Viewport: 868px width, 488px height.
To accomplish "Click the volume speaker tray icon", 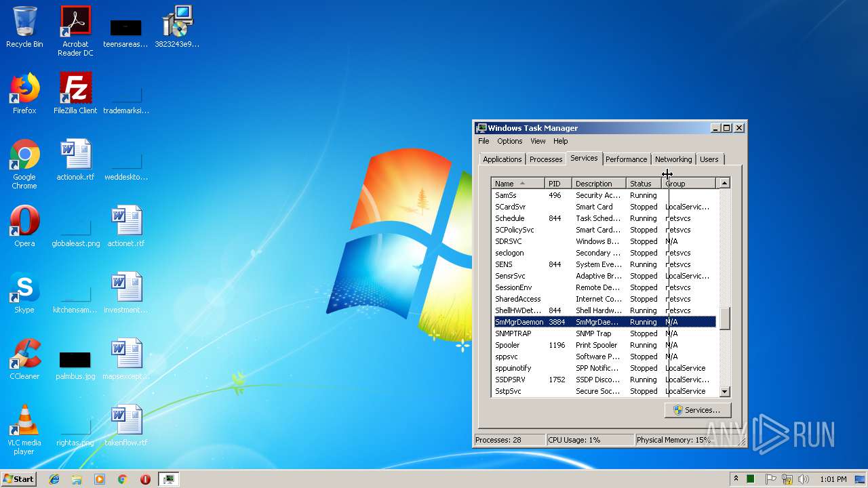I will click(x=804, y=479).
